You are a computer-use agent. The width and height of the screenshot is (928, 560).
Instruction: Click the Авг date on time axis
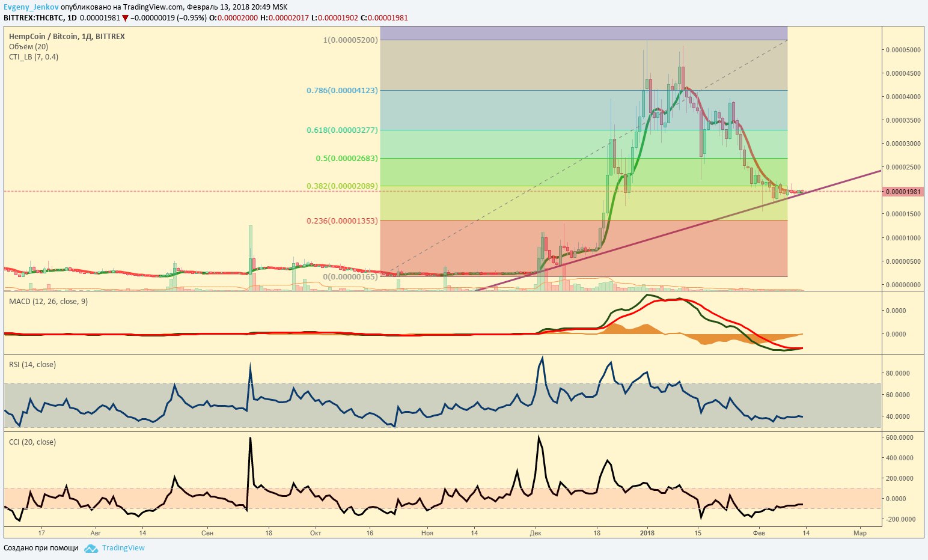96,533
